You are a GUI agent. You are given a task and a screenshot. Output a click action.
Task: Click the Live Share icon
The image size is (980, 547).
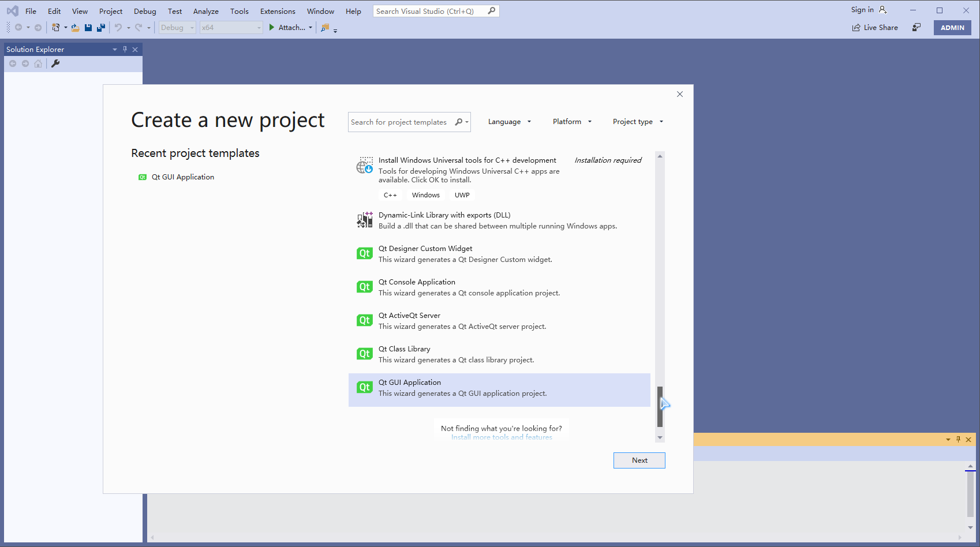(x=856, y=28)
